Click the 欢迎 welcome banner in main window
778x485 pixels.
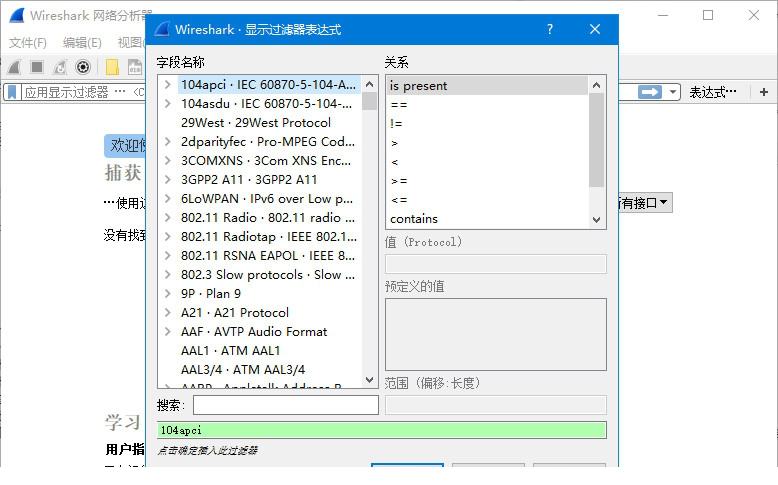pos(125,145)
